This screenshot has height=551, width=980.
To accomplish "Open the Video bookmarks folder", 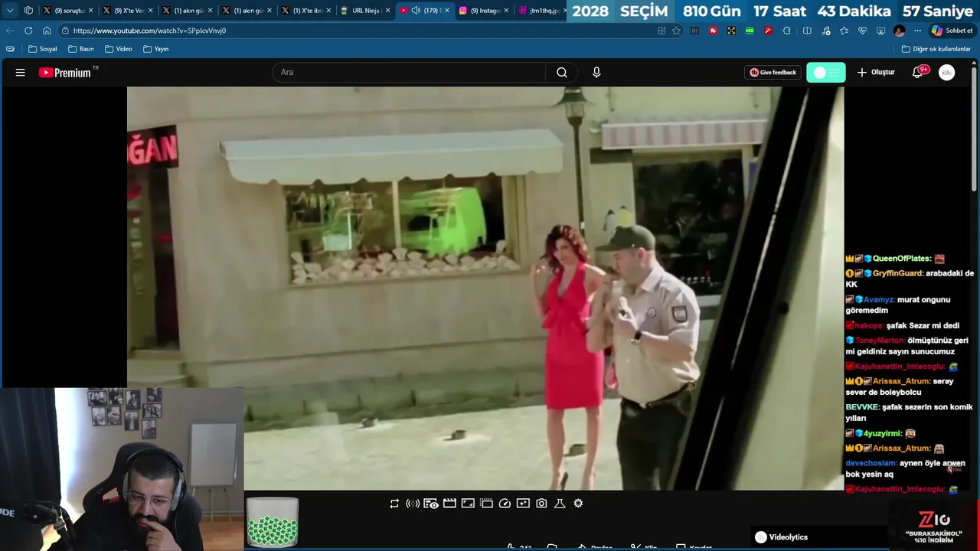I will (119, 49).
